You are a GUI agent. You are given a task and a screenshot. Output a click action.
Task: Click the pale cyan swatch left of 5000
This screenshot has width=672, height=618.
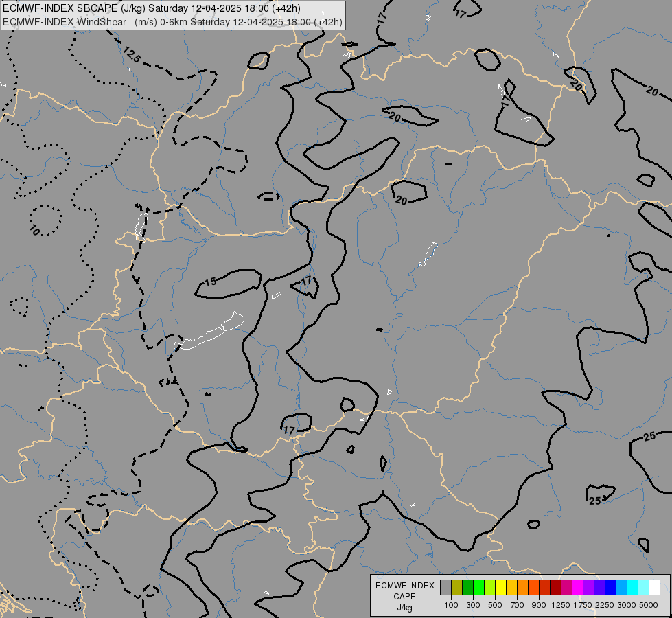tap(644, 587)
